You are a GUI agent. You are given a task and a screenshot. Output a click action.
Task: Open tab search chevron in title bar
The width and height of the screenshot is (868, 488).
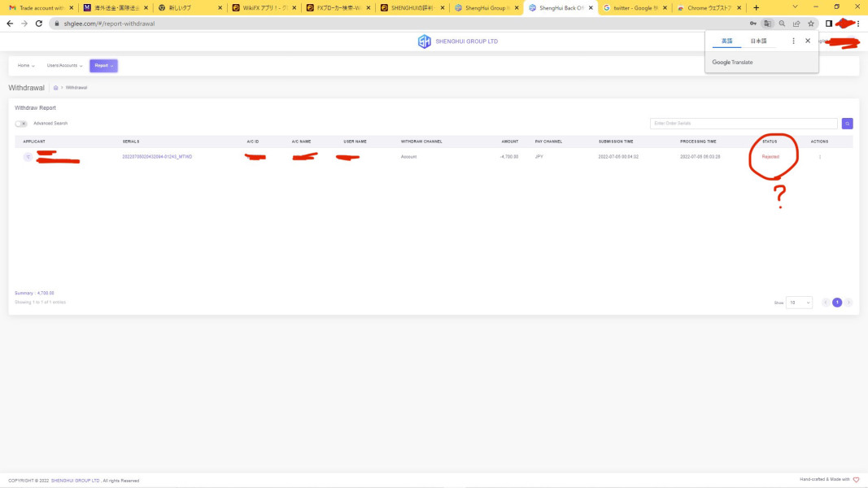point(795,7)
